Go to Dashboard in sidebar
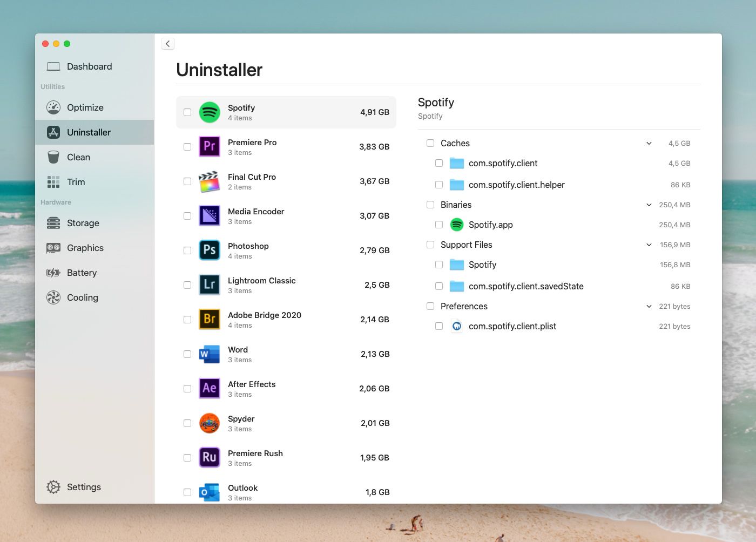Image resolution: width=756 pixels, height=542 pixels. point(94,66)
